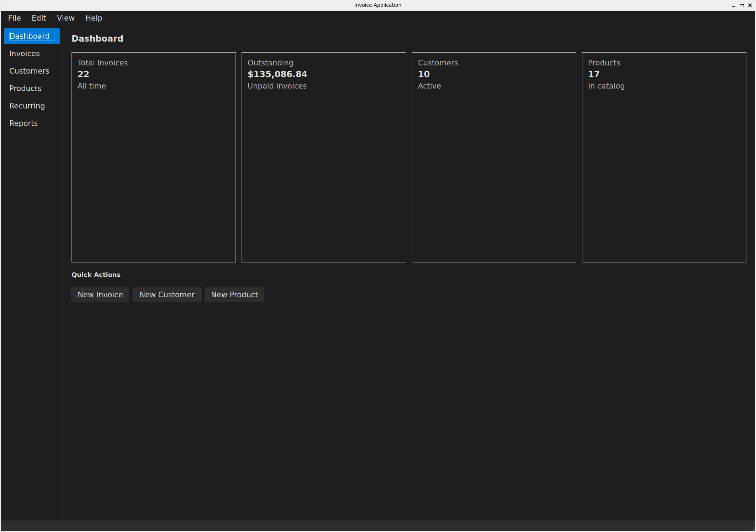Viewport: 756px width, 532px height.
Task: Click the Customers active card
Action: point(494,157)
